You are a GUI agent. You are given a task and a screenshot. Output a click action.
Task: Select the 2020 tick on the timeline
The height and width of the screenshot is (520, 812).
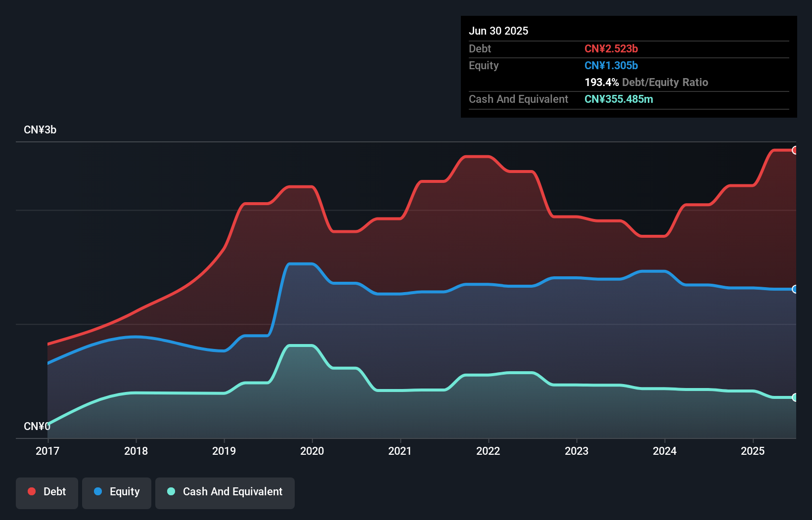[312, 451]
